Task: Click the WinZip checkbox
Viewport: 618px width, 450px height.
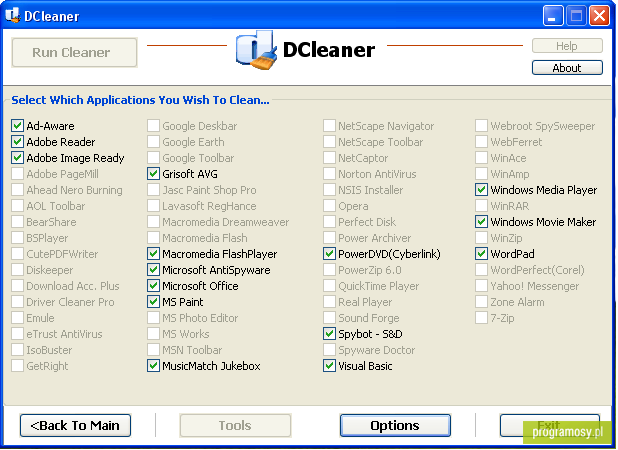Action: (x=481, y=238)
